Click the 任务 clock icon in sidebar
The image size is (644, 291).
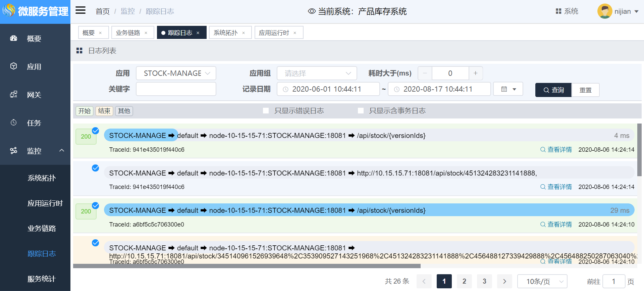coord(14,123)
